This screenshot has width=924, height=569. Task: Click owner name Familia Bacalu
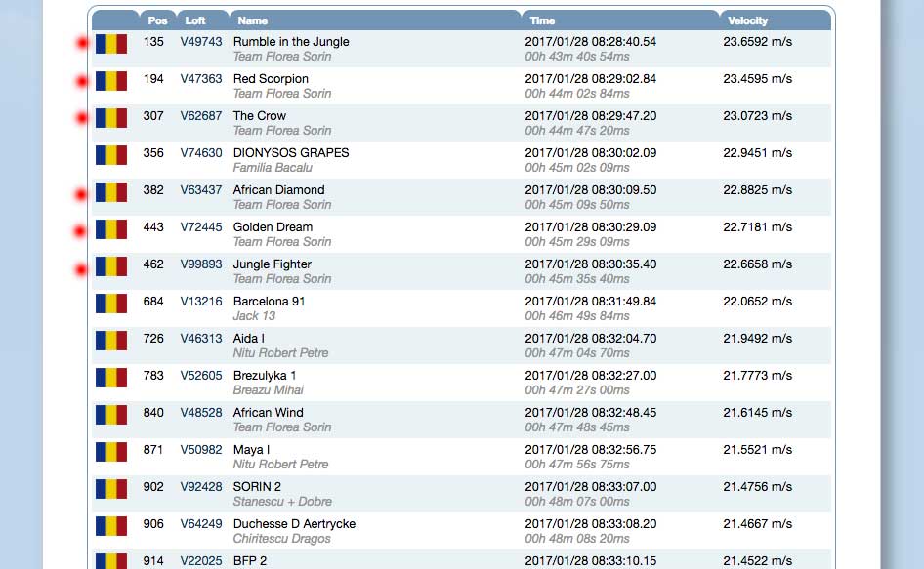tap(273, 168)
